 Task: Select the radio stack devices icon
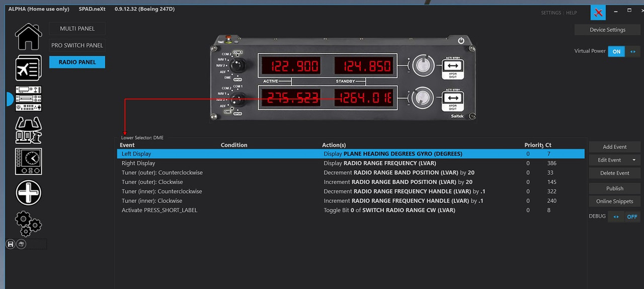click(28, 99)
